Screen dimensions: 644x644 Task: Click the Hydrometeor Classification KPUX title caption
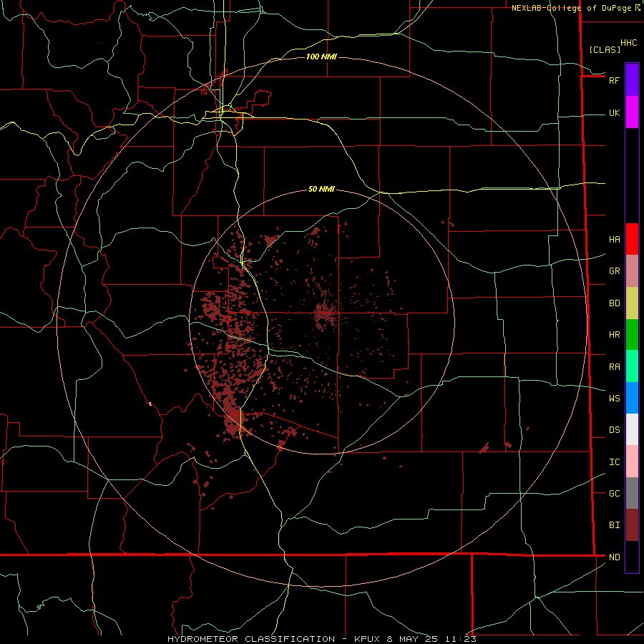[322, 639]
